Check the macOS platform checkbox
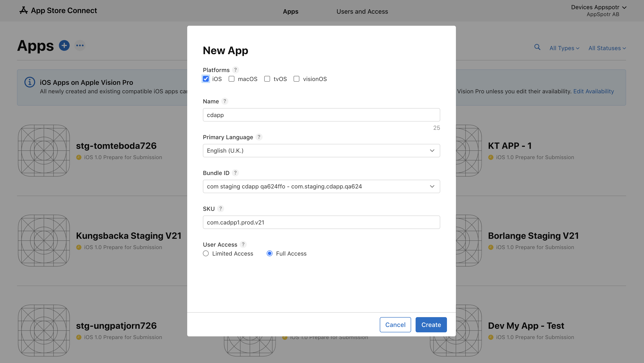The height and width of the screenshot is (363, 644). point(232,79)
